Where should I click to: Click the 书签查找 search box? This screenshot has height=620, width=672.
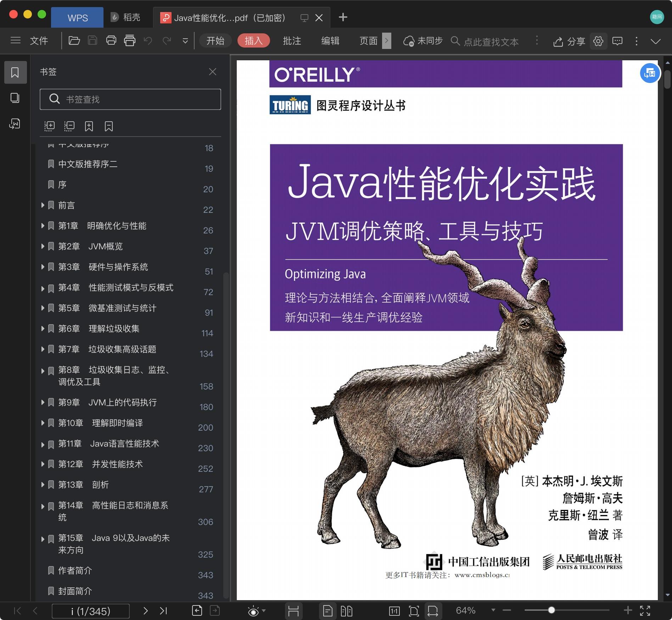tap(130, 99)
